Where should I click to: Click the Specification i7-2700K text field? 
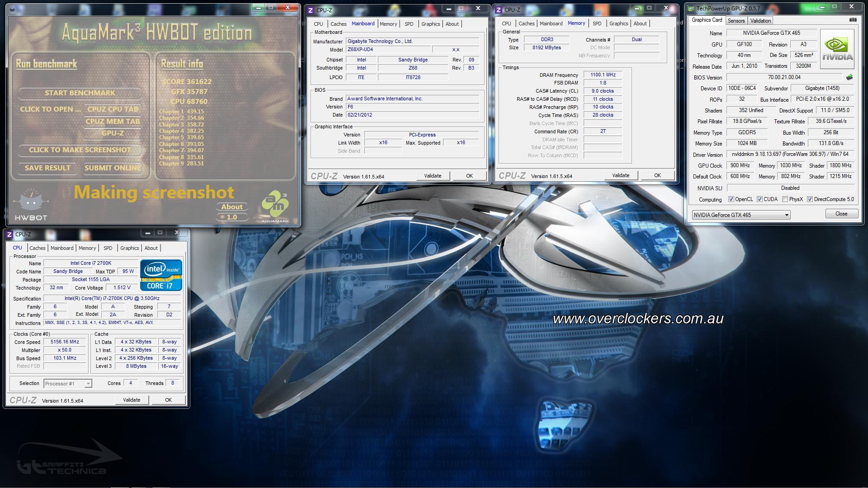point(112,299)
